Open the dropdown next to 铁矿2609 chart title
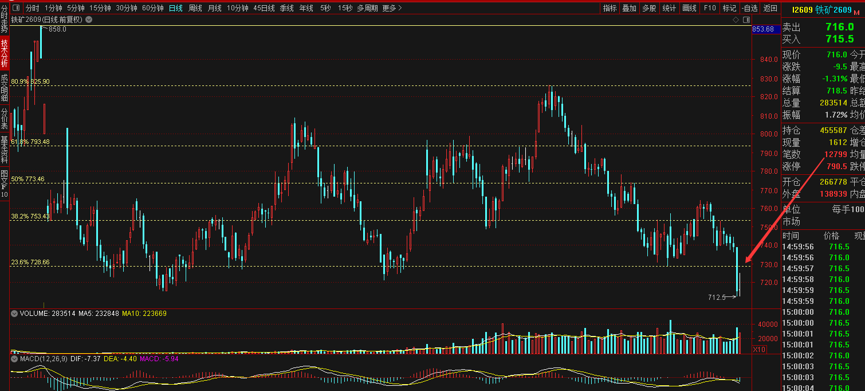The image size is (865, 391). [89, 19]
